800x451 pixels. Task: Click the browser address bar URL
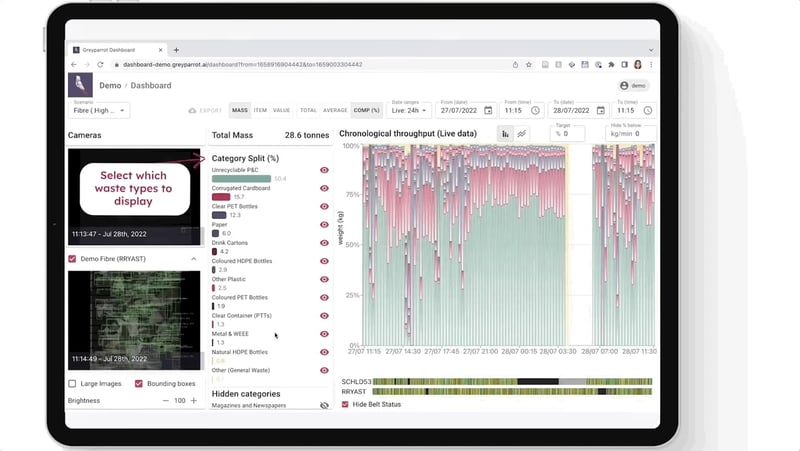(243, 65)
